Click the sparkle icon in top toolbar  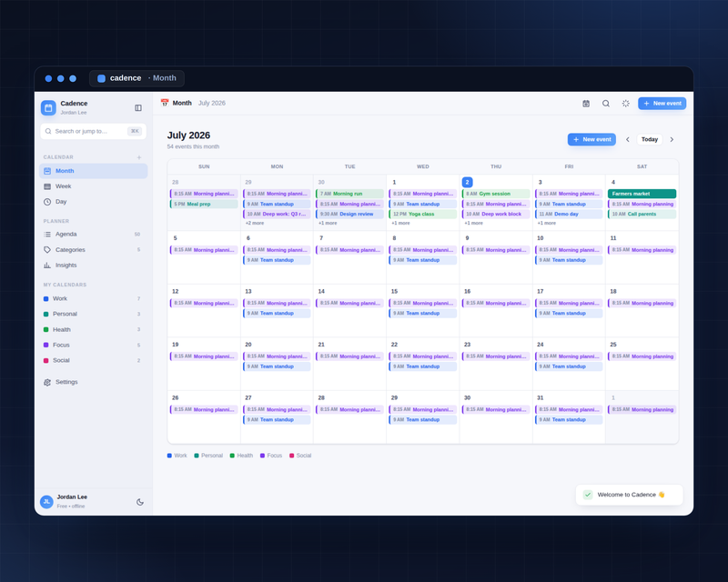626,104
